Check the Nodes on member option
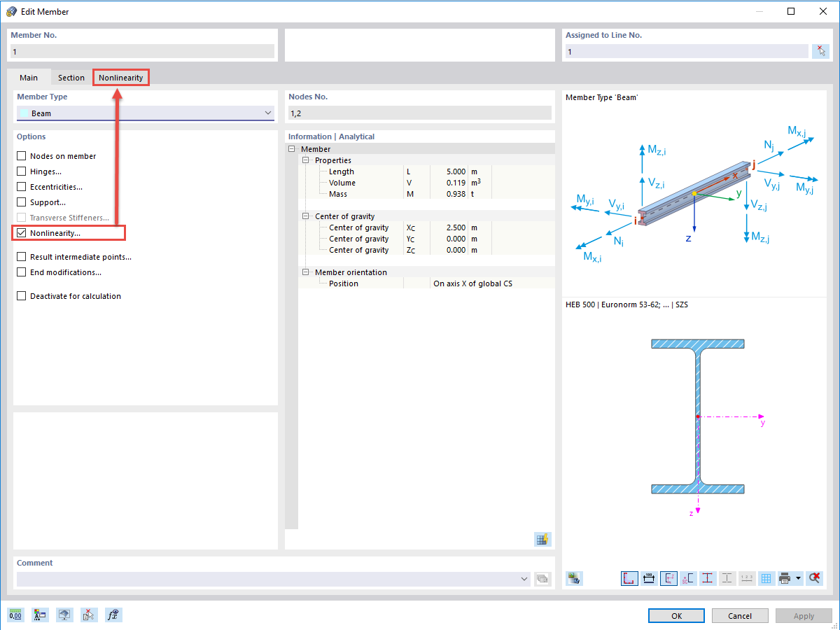 pyautogui.click(x=21, y=155)
